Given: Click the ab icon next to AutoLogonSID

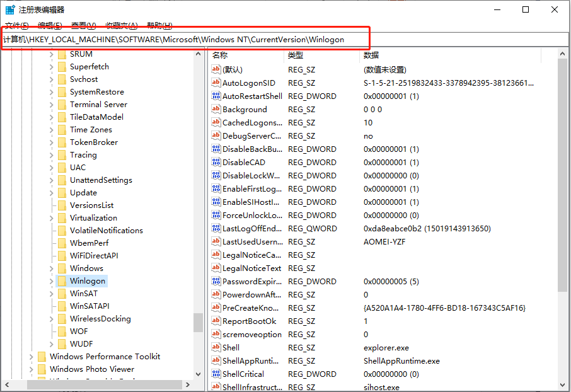Looking at the screenshot, I should [x=216, y=83].
